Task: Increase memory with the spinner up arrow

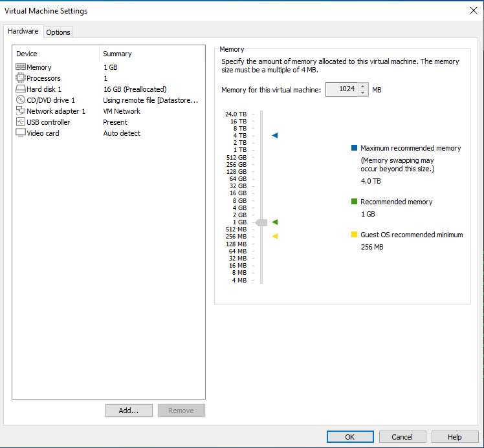Action: pos(363,87)
